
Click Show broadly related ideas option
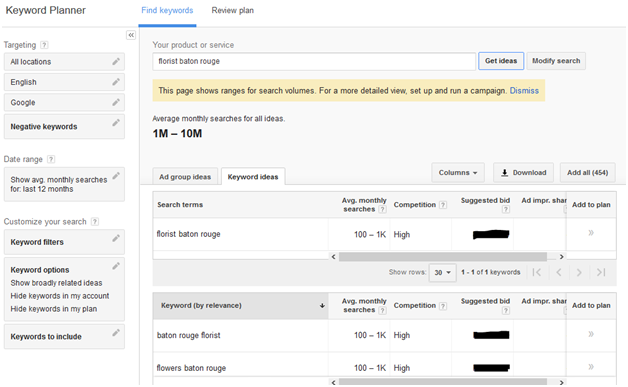[x=56, y=283]
